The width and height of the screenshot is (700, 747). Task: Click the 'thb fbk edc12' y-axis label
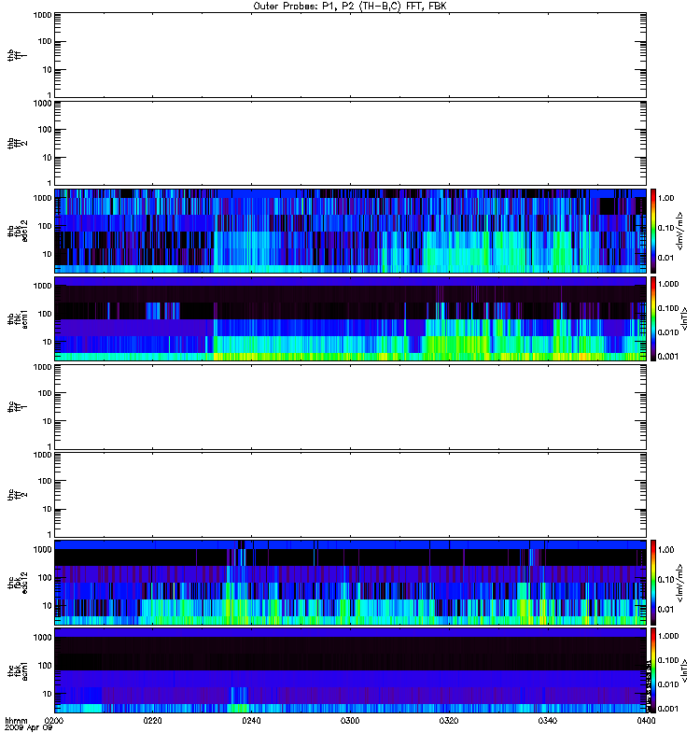tap(18, 231)
